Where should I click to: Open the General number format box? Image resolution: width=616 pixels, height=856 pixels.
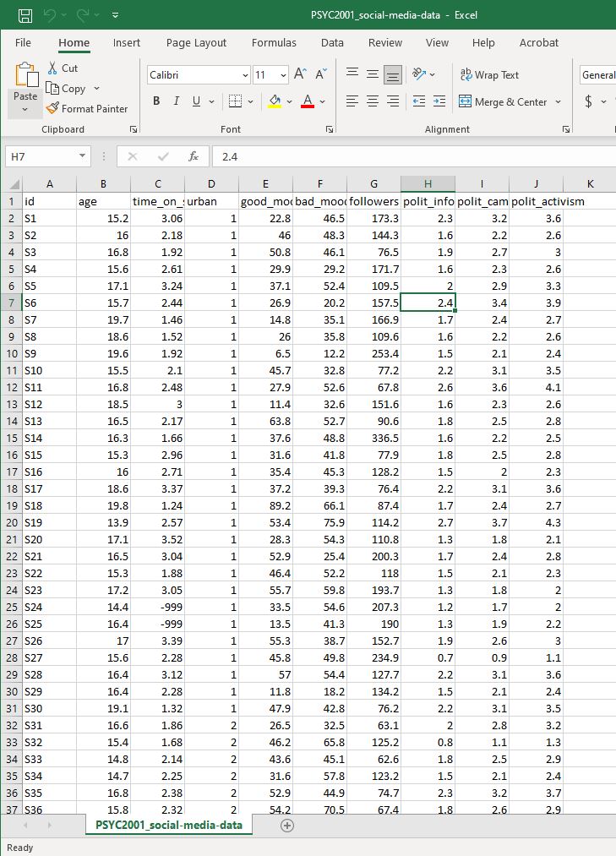pos(598,75)
